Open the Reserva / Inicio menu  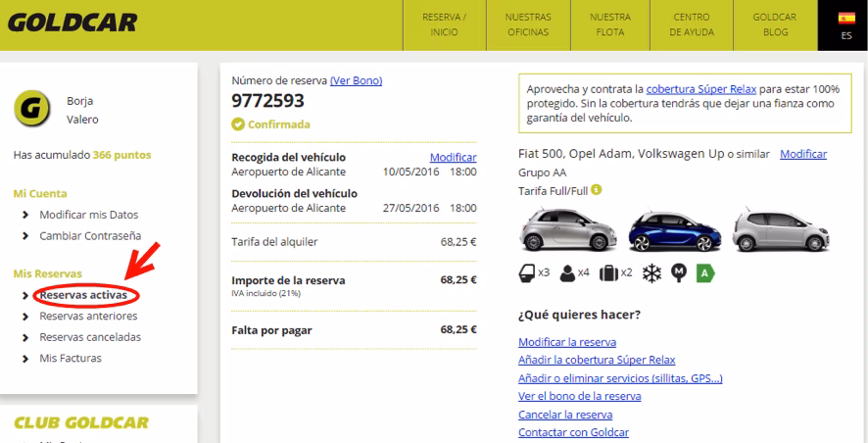(445, 25)
